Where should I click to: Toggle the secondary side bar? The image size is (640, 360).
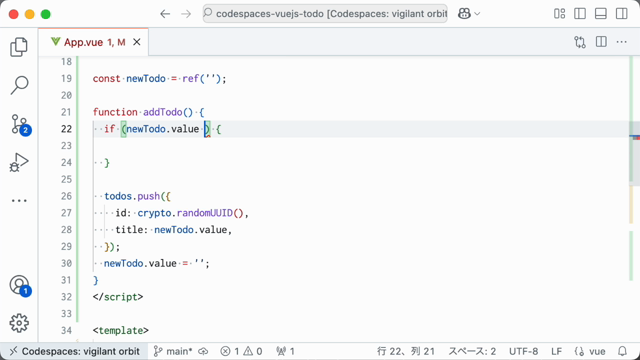622,14
